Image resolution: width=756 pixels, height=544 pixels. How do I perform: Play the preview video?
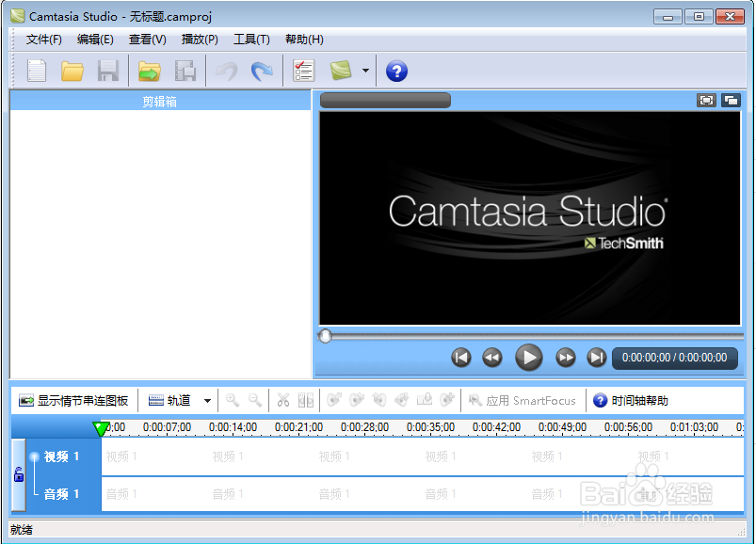(x=529, y=358)
